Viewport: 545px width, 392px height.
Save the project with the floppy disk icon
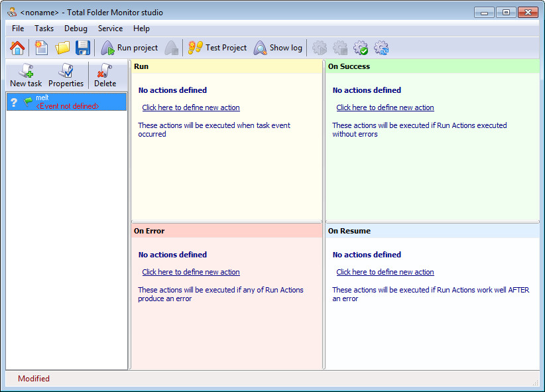83,48
